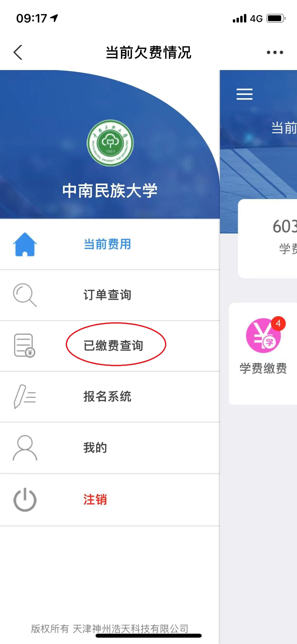Click the power logout icon
297x644 pixels.
(25, 500)
